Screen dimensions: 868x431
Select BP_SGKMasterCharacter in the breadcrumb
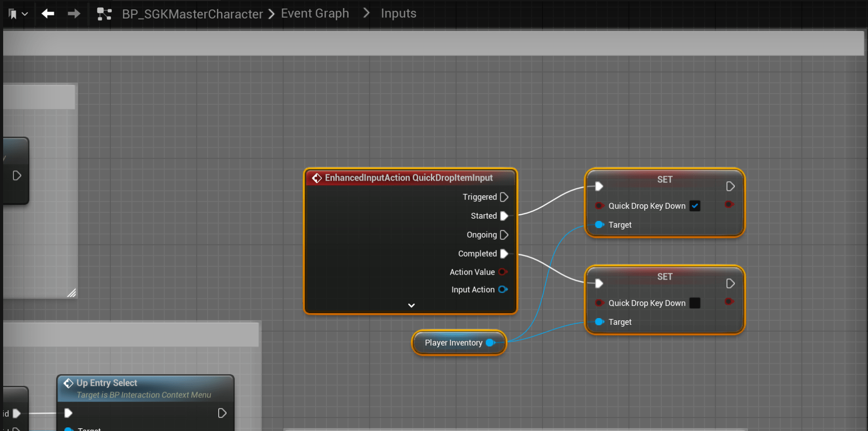pyautogui.click(x=192, y=14)
